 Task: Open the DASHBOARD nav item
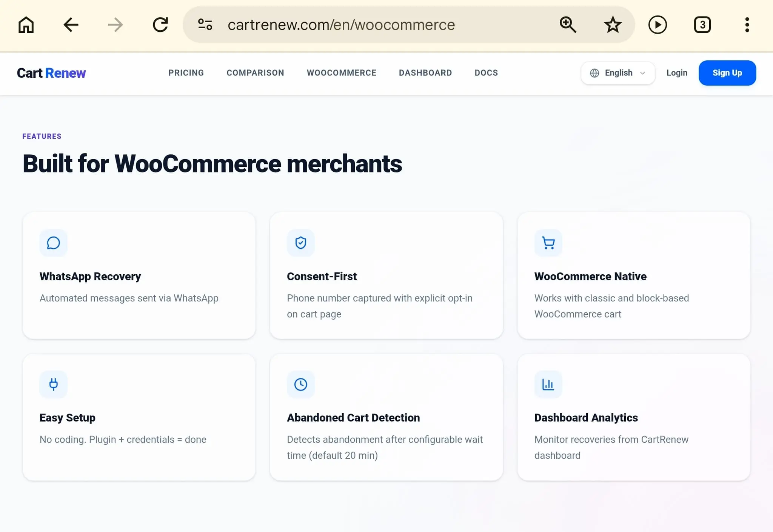425,73
